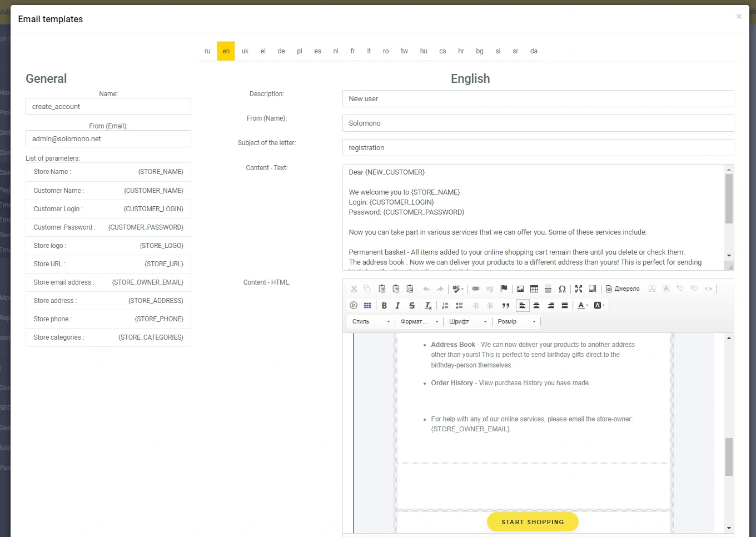
Task: Toggle strikethrough formatting
Action: point(412,306)
